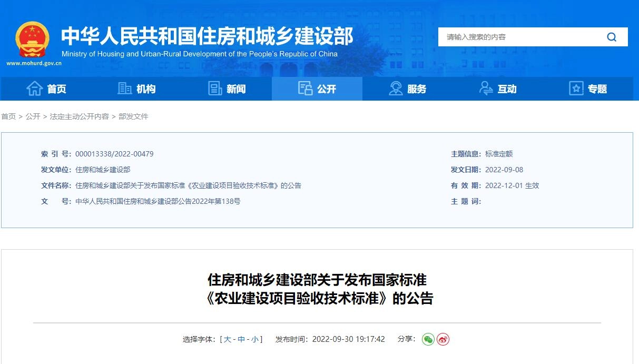The height and width of the screenshot is (364, 639).
Task: Click the ministry name title in header
Action: (207, 36)
